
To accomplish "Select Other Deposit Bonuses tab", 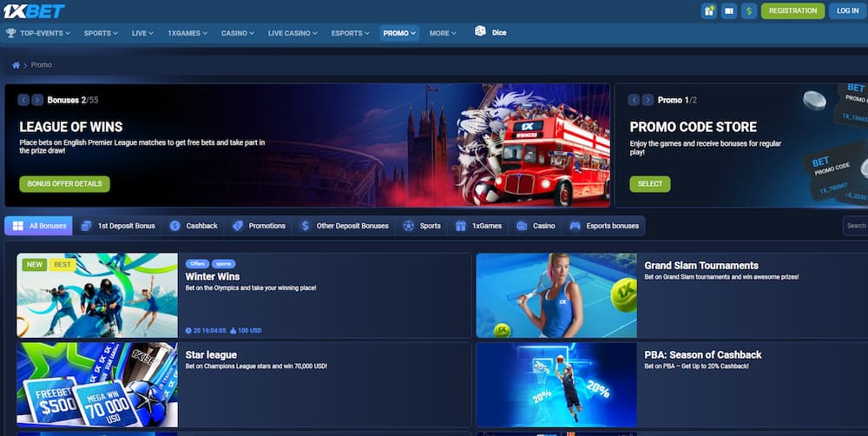I will [345, 226].
